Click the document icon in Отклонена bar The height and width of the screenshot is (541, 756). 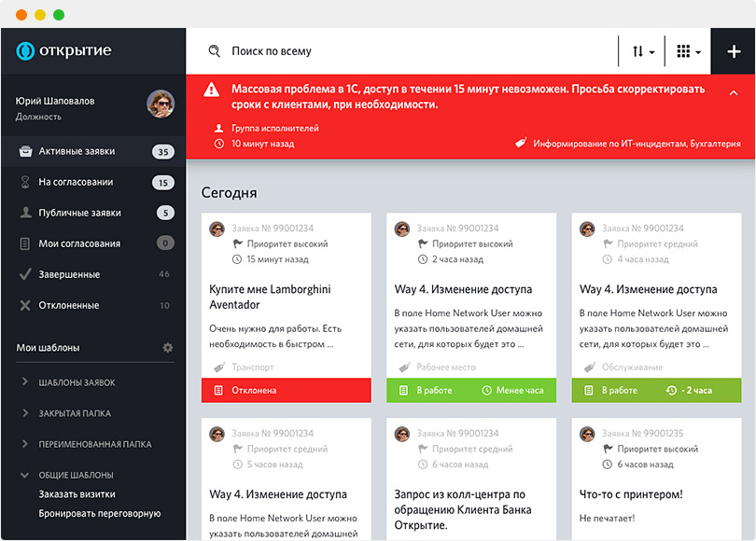click(218, 390)
